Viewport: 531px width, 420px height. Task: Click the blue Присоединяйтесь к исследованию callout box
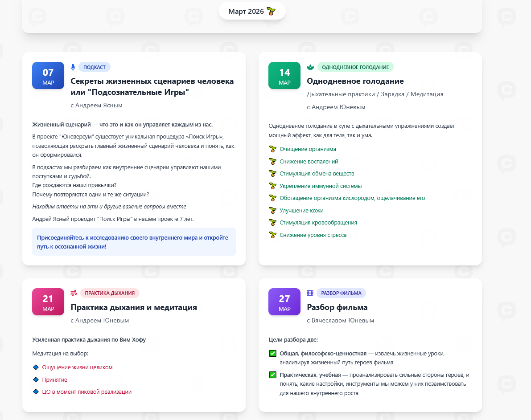tap(134, 242)
